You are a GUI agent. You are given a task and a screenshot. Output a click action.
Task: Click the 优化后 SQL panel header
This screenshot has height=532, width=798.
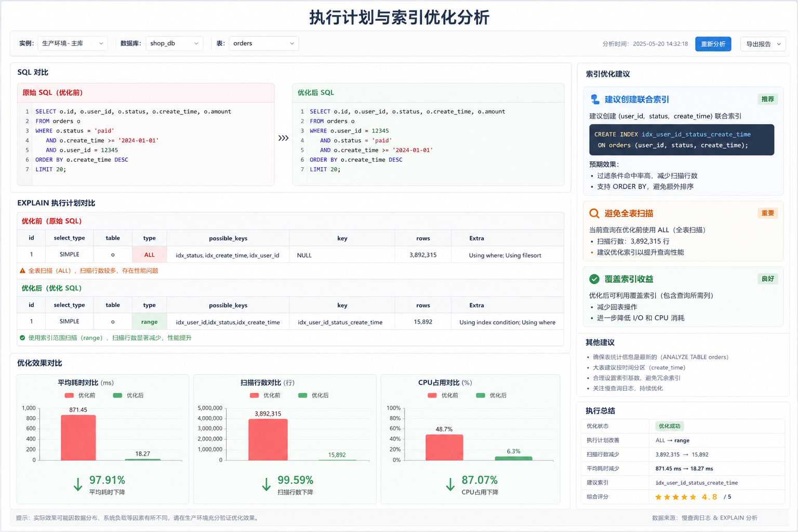428,92
